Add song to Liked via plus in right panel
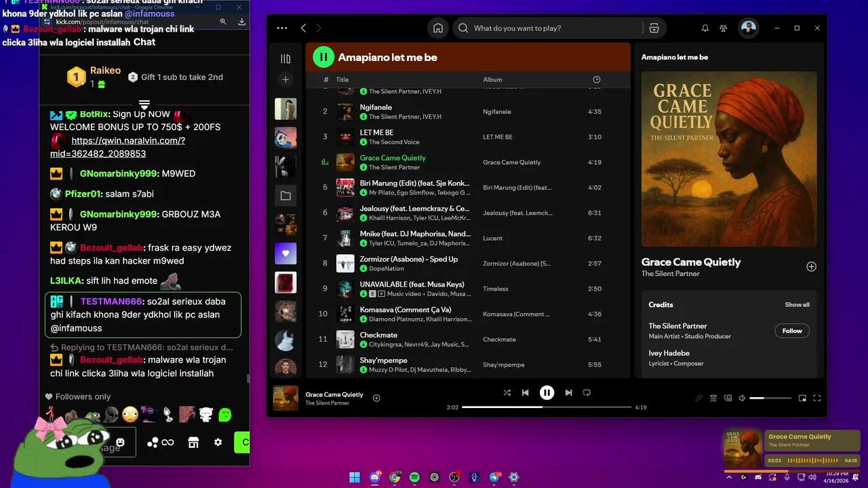 (x=811, y=266)
